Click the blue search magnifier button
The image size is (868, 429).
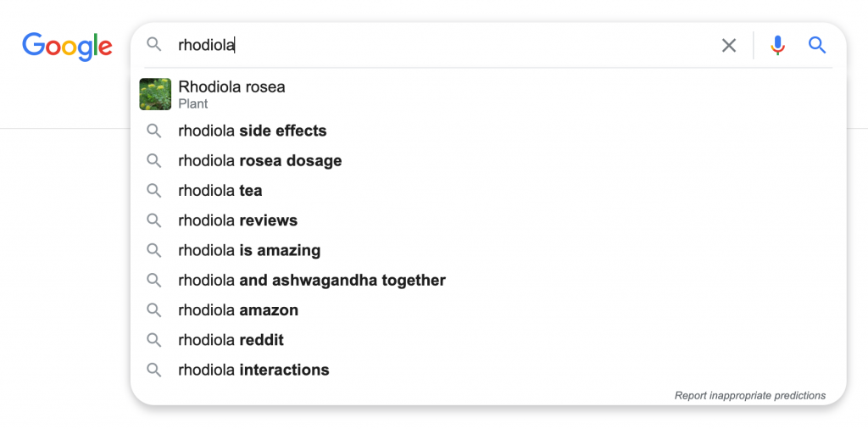point(817,45)
